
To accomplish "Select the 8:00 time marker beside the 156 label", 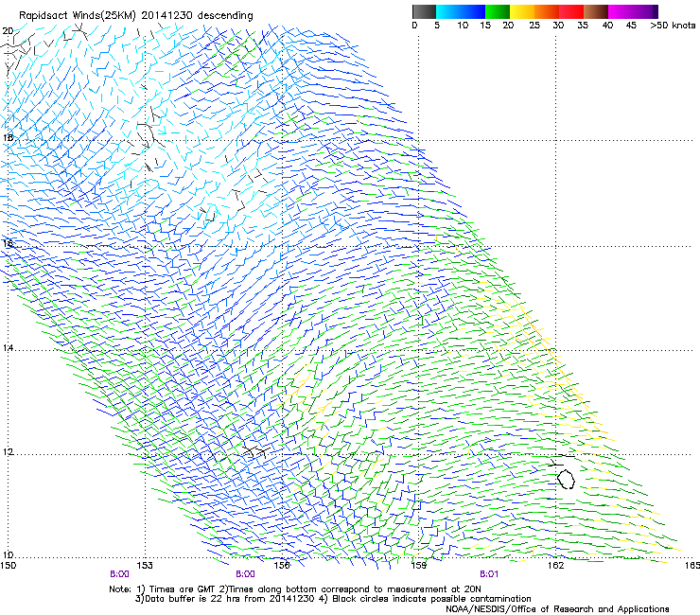I will click(245, 574).
